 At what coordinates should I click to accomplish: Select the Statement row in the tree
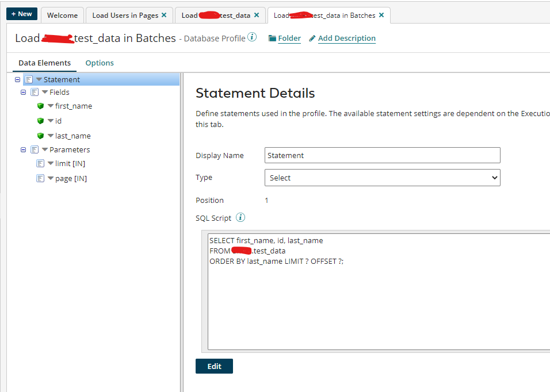pos(62,79)
